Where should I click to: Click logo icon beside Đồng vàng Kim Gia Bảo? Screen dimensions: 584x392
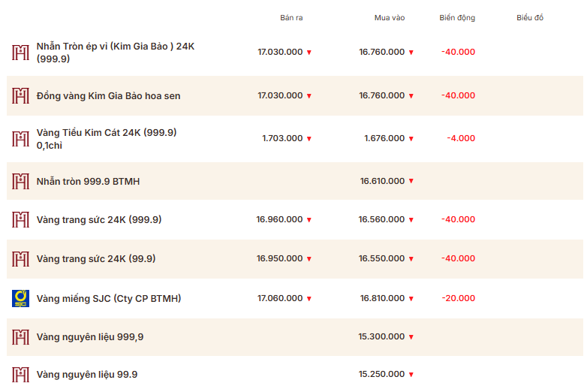(x=20, y=95)
